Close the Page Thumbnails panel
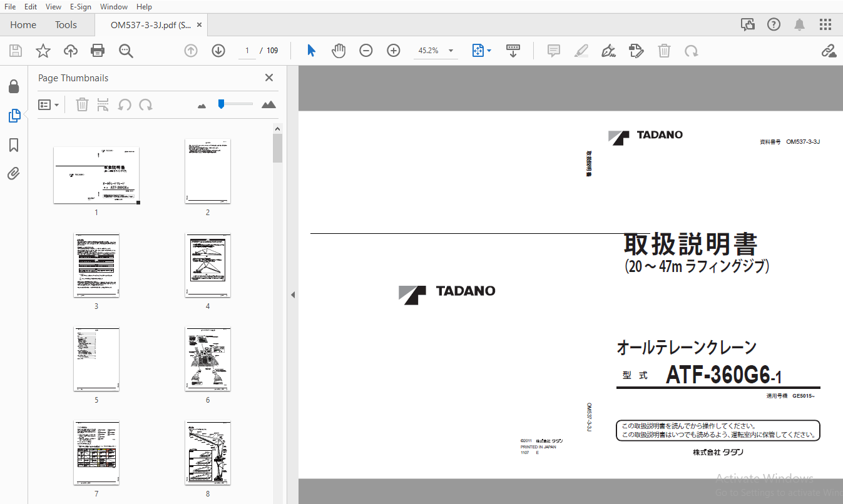This screenshot has height=504, width=843. point(269,78)
